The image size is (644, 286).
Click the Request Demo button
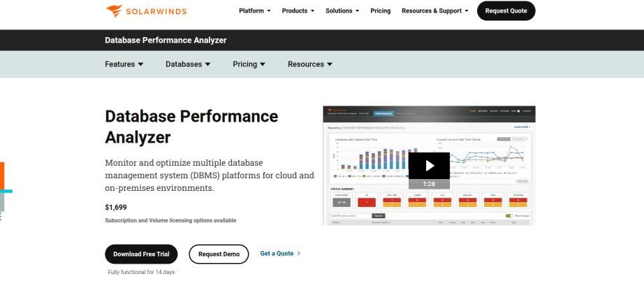pos(219,254)
